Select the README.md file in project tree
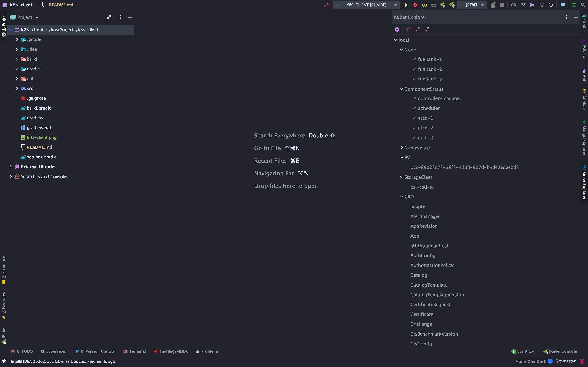Viewport: 588px width, 367px height. (x=39, y=147)
